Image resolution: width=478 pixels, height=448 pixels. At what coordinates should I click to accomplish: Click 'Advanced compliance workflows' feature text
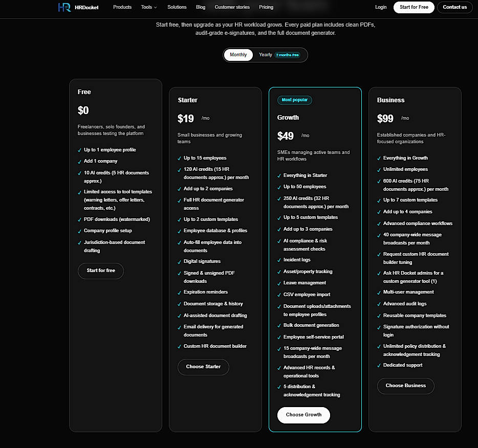coord(418,223)
